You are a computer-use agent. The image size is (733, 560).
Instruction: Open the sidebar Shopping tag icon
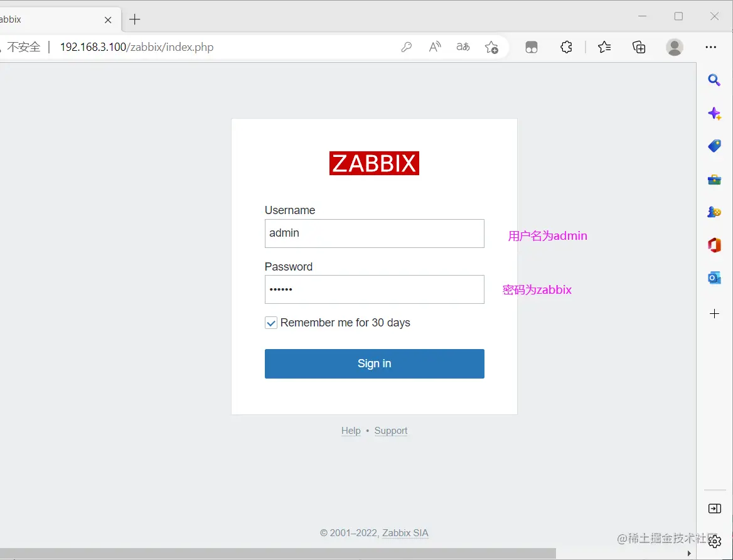point(714,146)
